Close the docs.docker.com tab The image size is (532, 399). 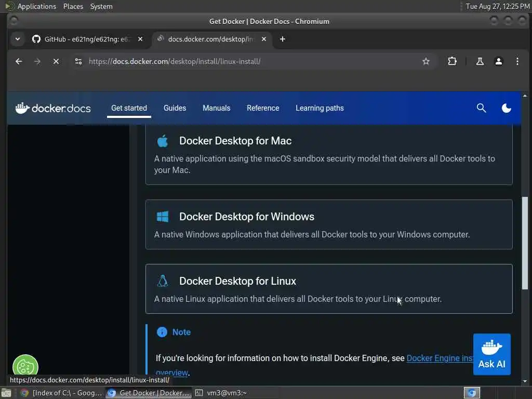pyautogui.click(x=264, y=39)
